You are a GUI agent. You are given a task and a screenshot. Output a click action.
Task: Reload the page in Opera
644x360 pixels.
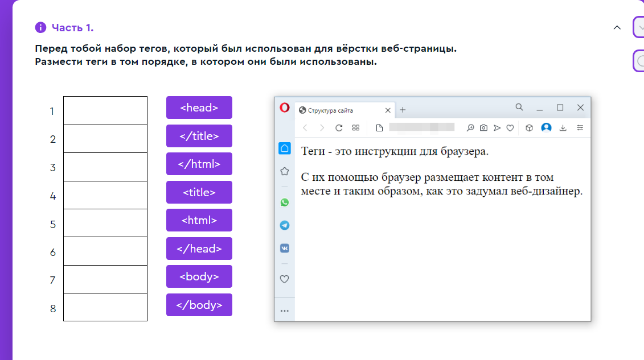click(339, 128)
